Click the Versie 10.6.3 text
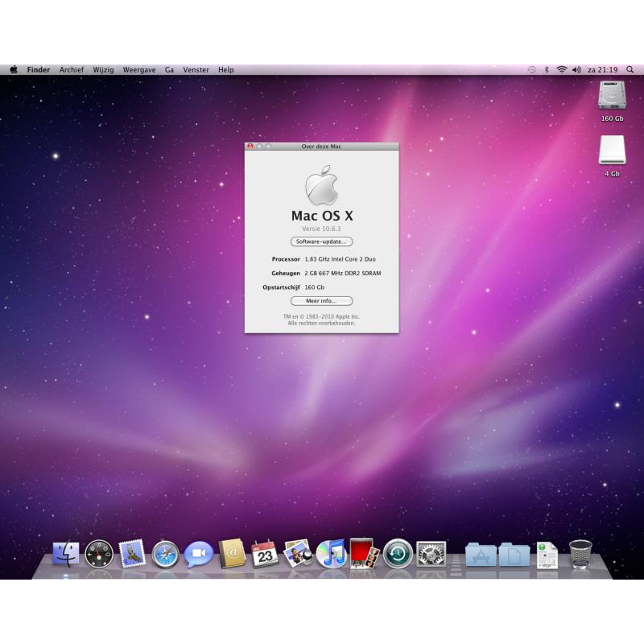644x644 pixels. coord(321,229)
